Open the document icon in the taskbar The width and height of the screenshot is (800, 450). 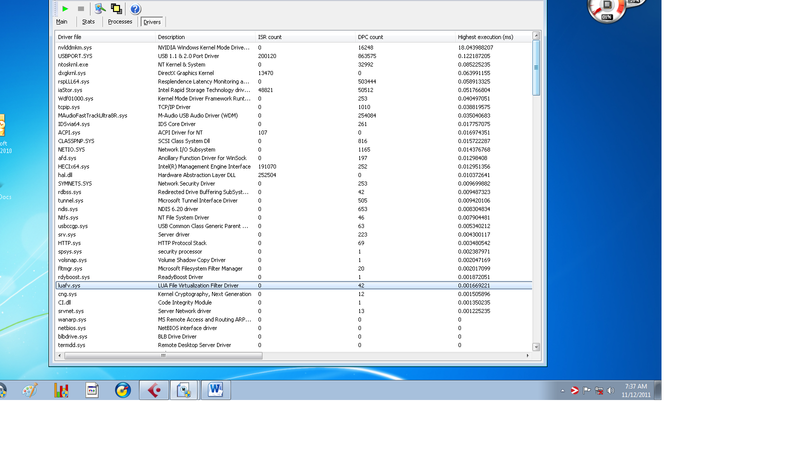92,391
